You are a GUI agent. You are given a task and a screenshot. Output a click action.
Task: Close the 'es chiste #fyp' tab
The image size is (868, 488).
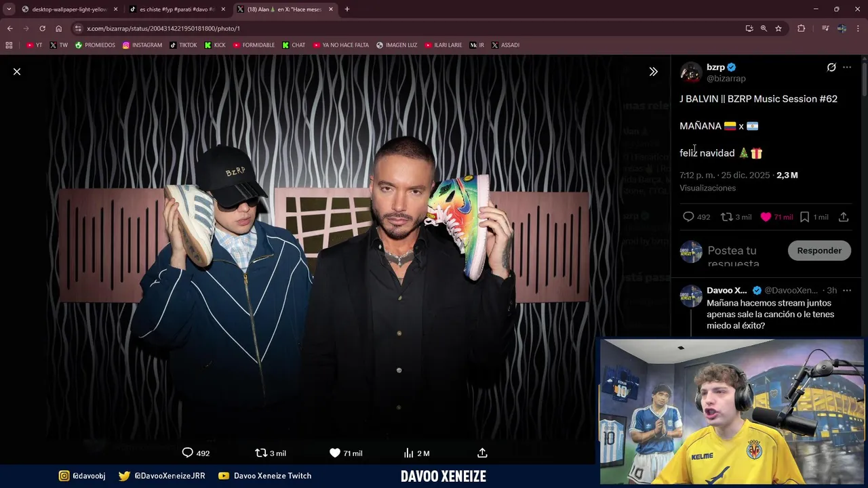[223, 9]
